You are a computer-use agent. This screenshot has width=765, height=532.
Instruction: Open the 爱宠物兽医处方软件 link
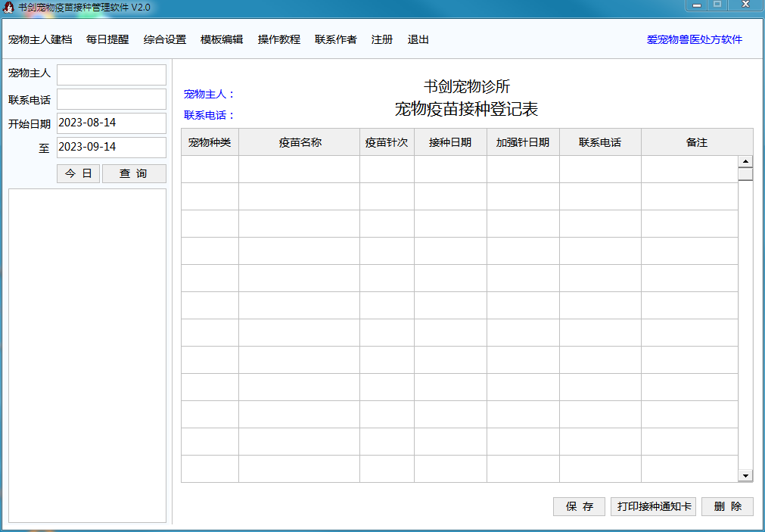pyautogui.click(x=693, y=39)
